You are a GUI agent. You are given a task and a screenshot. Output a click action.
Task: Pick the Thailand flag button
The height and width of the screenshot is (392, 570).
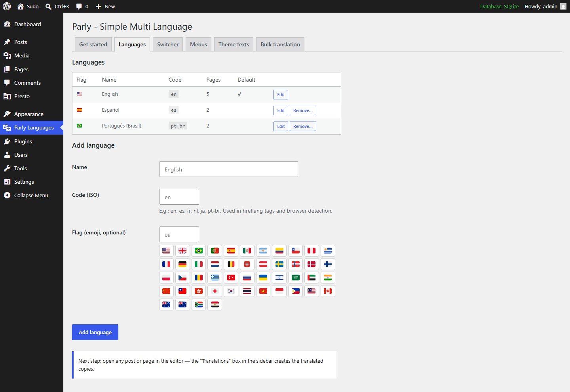click(247, 291)
